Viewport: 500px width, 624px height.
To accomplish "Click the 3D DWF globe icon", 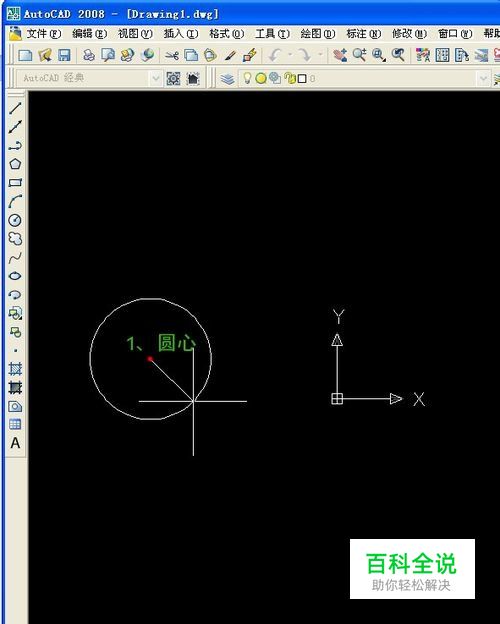I will (x=147, y=55).
